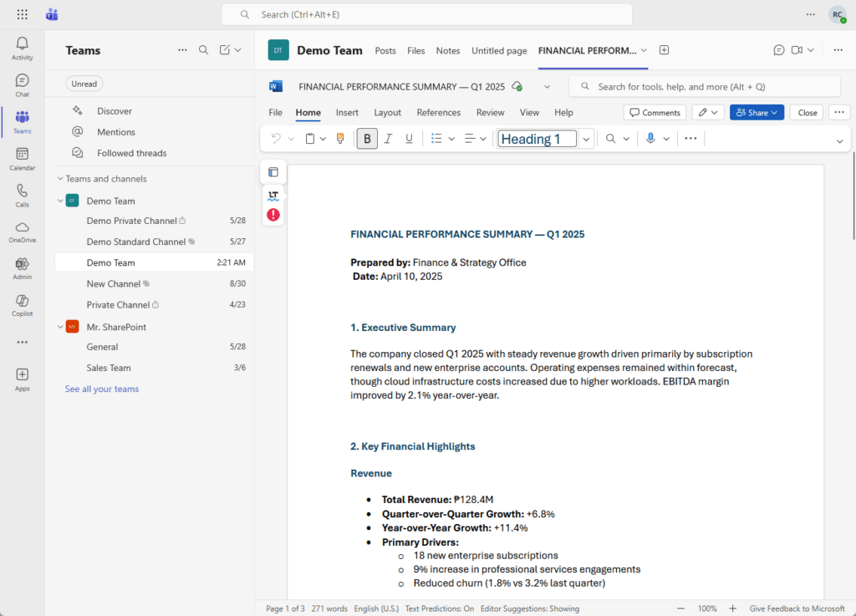Click zoom out minus button
Image resolution: width=856 pixels, height=616 pixels.
[680, 609]
